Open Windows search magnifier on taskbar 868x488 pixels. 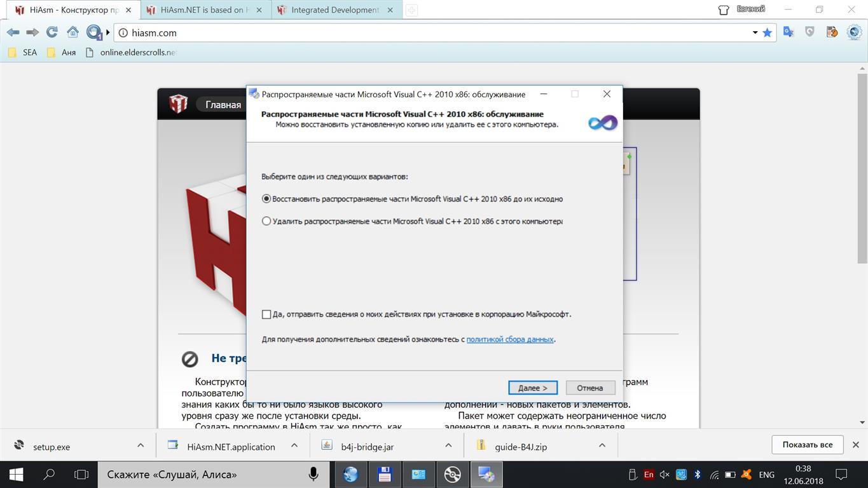click(x=48, y=474)
